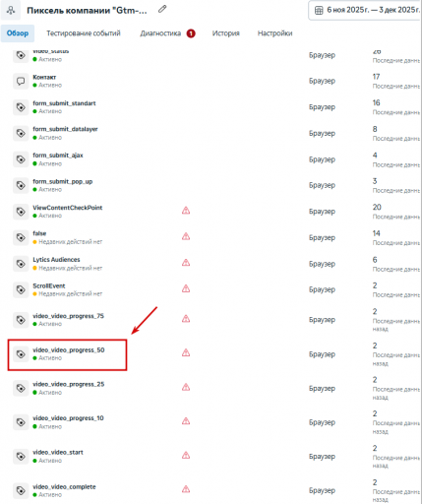The width and height of the screenshot is (422, 504).
Task: Go to the Настройки tab
Action: click(x=274, y=33)
